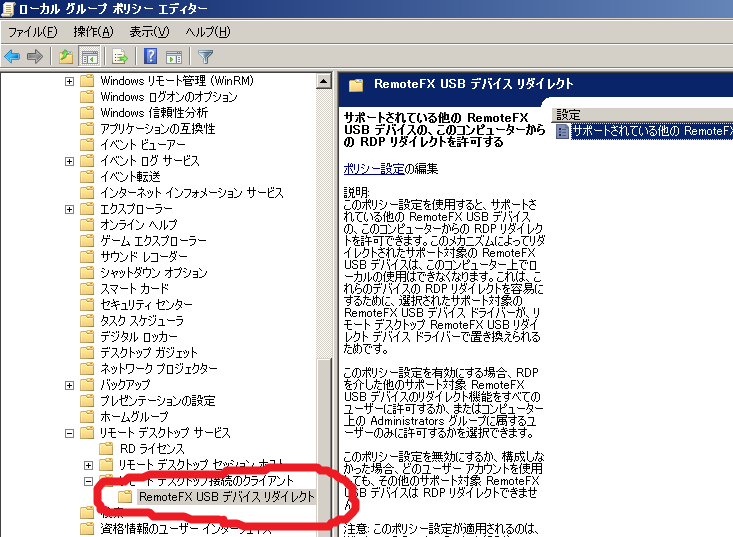Select サウンド レコーダー folder
This screenshot has width=733, height=537.
tap(144, 257)
